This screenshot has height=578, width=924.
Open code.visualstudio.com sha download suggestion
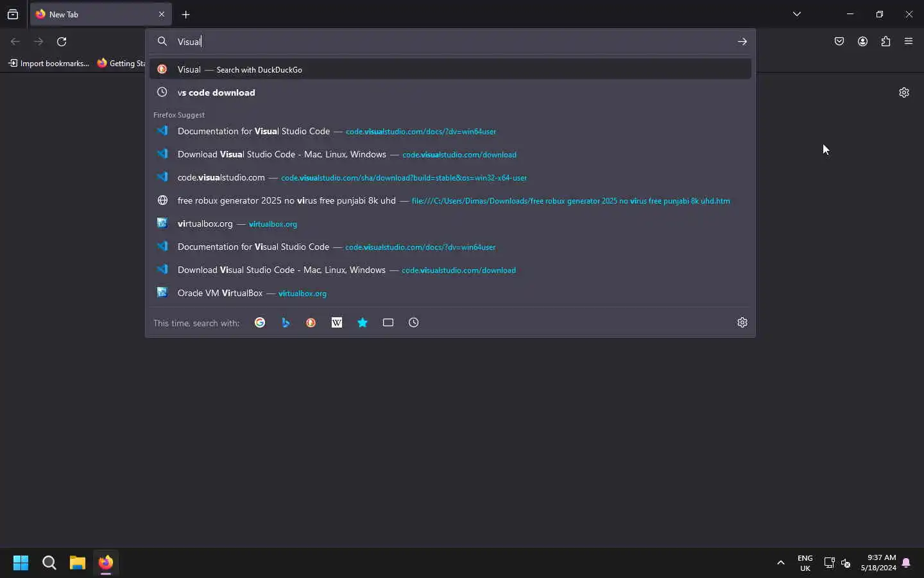pyautogui.click(x=450, y=177)
